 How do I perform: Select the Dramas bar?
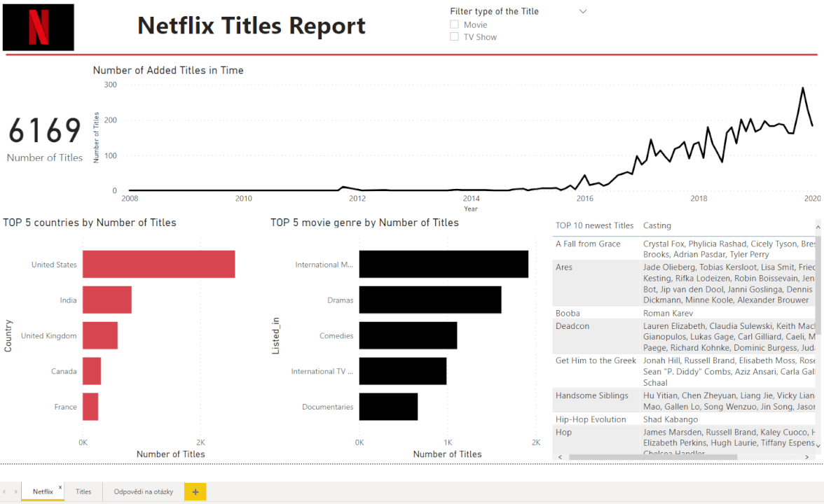tap(430, 300)
